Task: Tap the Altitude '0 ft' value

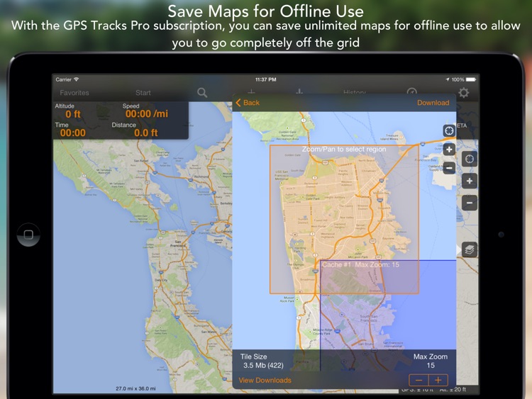Action: tap(73, 114)
